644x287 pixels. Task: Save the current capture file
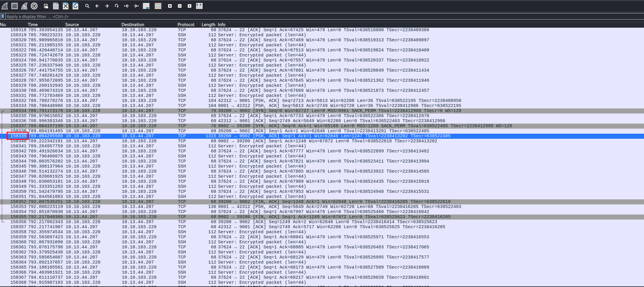tap(56, 6)
